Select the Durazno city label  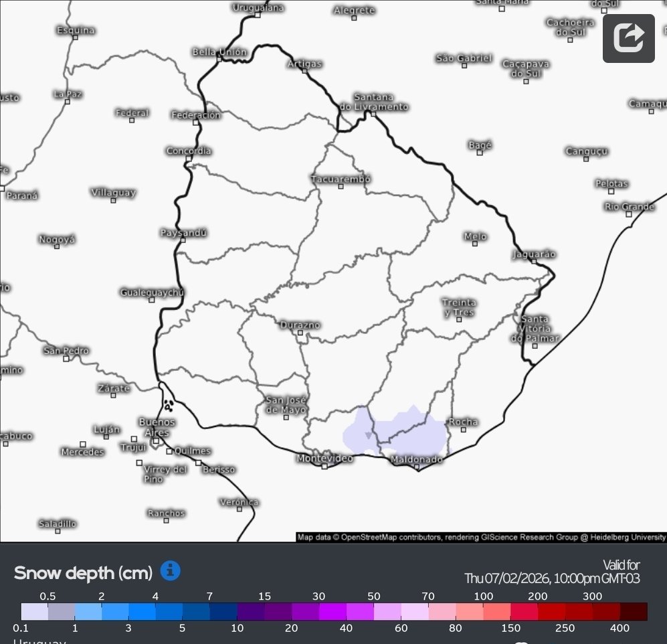click(x=300, y=325)
